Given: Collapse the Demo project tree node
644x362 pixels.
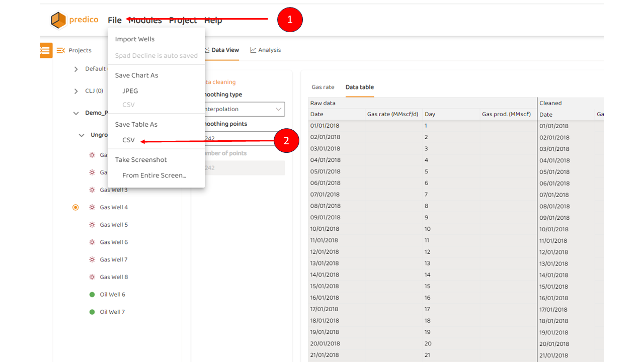Looking at the screenshot, I should 76,113.
